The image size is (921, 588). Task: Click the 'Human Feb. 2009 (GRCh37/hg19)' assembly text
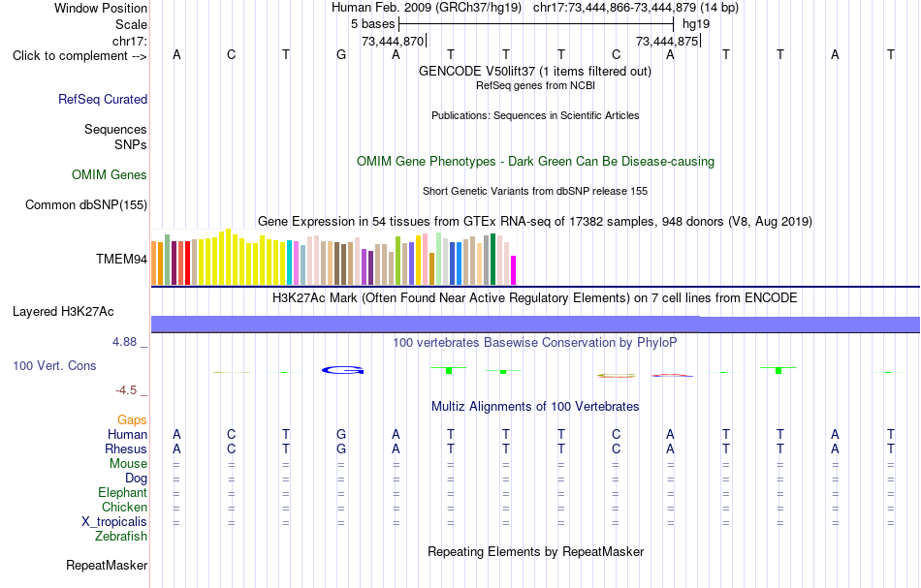427,8
